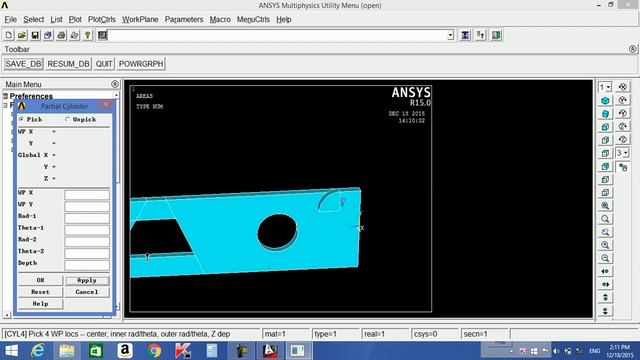Viewport: 640px width, 360px height.
Task: Pan model left with arrow icon
Action: tap(605, 271)
